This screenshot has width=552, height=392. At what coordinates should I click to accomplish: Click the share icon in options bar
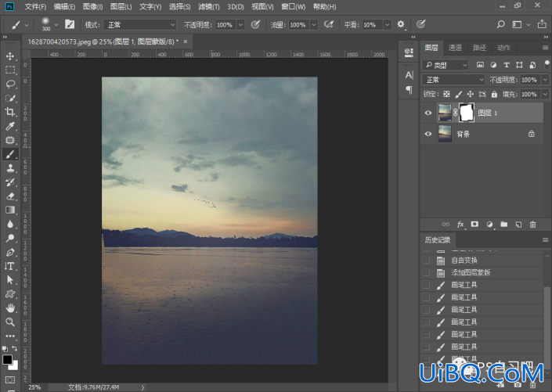click(x=542, y=24)
